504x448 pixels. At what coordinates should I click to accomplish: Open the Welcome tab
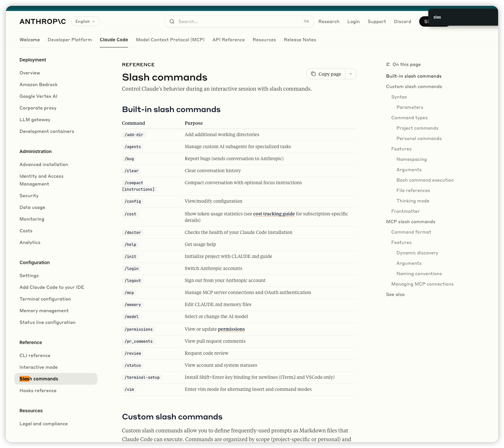click(30, 40)
